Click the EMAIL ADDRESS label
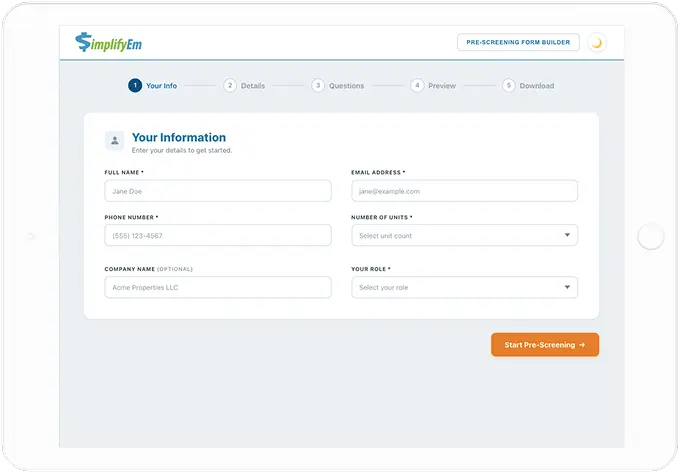680x476 pixels. pyautogui.click(x=378, y=172)
